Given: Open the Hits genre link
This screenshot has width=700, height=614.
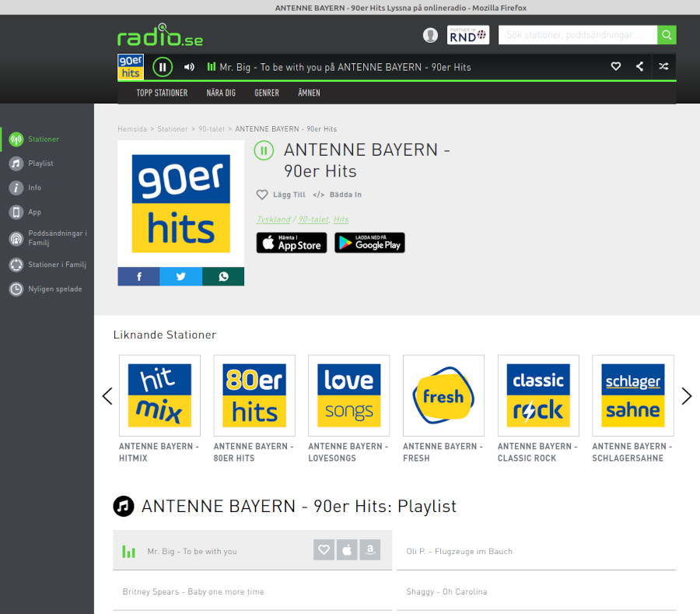Looking at the screenshot, I should click(341, 219).
